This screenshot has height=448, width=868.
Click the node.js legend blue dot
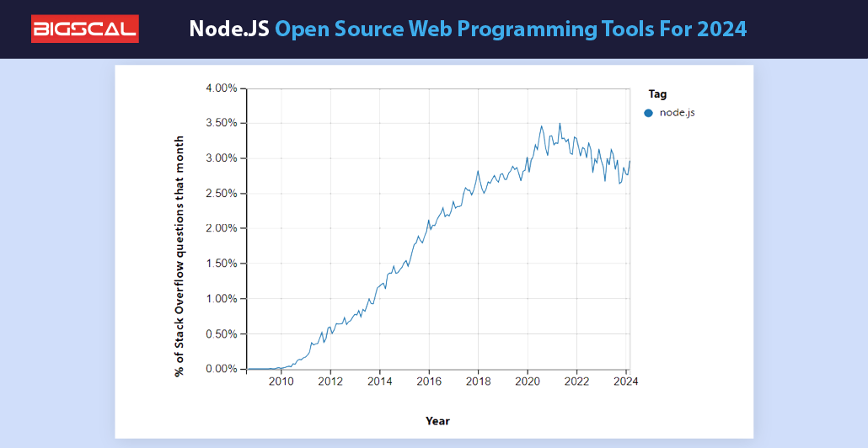(x=649, y=113)
